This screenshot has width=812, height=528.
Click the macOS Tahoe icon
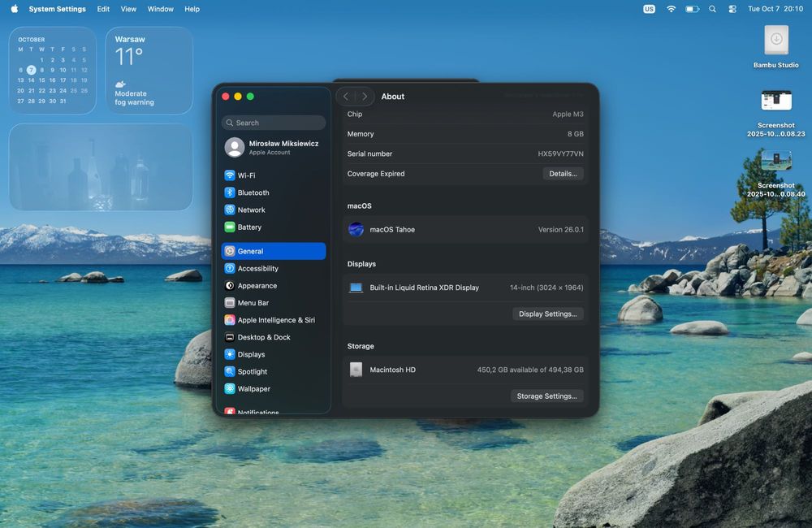tap(356, 229)
